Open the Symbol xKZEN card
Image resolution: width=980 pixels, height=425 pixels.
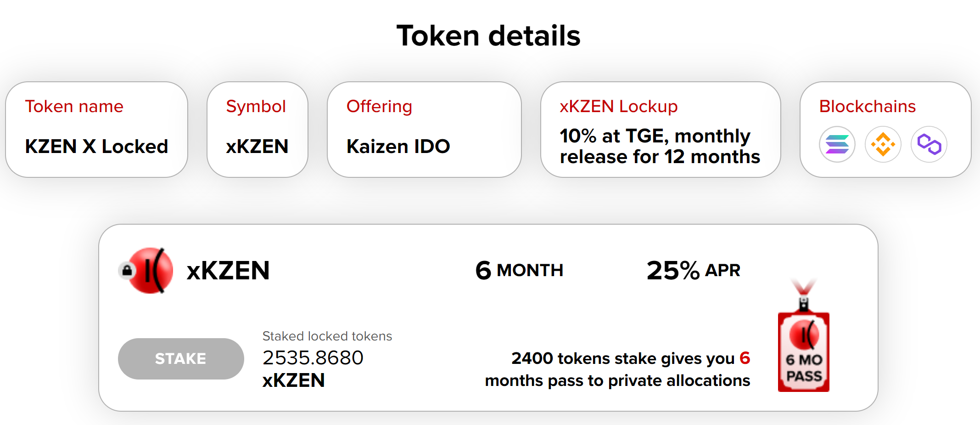pyautogui.click(x=257, y=130)
